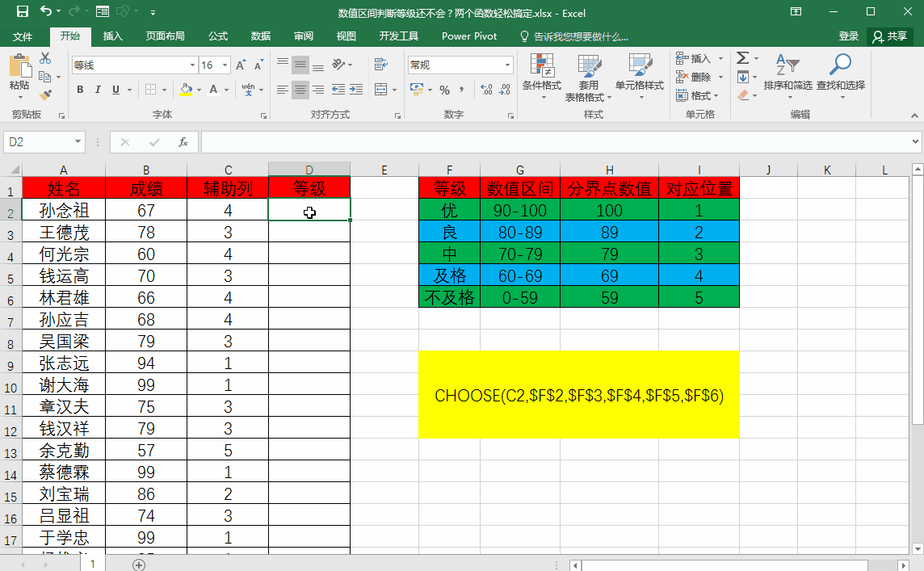Select the Format Painter brush icon
Image resolution: width=924 pixels, height=571 pixels.
[x=45, y=94]
